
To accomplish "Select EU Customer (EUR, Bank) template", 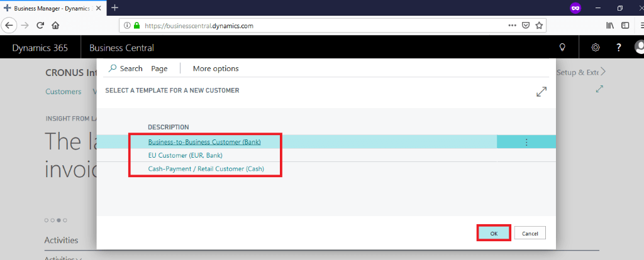I will click(x=186, y=155).
